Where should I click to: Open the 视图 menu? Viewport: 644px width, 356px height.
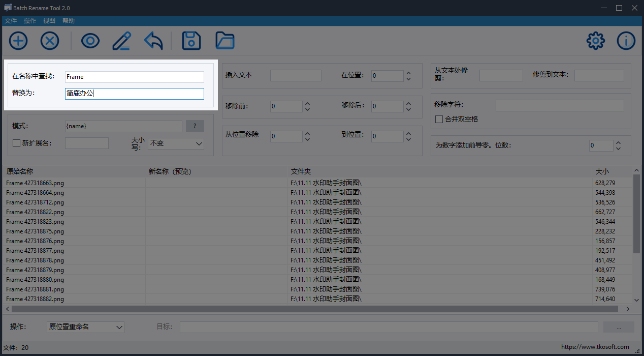coord(49,21)
